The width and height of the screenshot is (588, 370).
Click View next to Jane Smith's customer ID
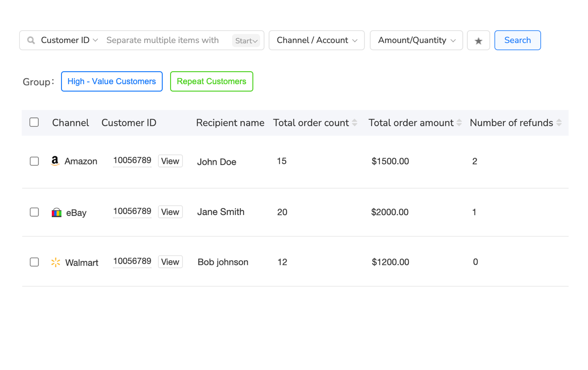click(170, 212)
